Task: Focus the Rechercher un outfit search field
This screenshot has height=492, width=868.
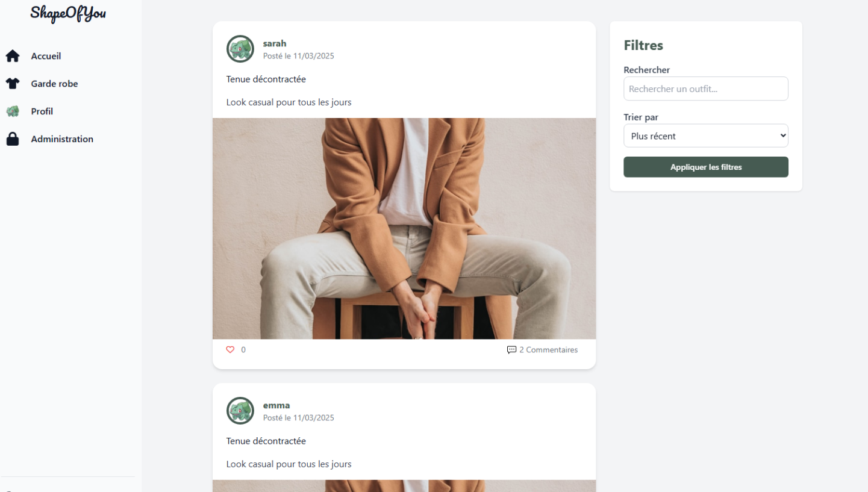Action: click(x=705, y=89)
